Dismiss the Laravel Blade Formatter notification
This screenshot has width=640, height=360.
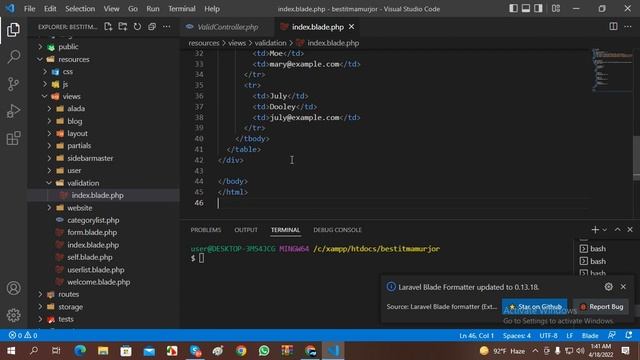(623, 287)
